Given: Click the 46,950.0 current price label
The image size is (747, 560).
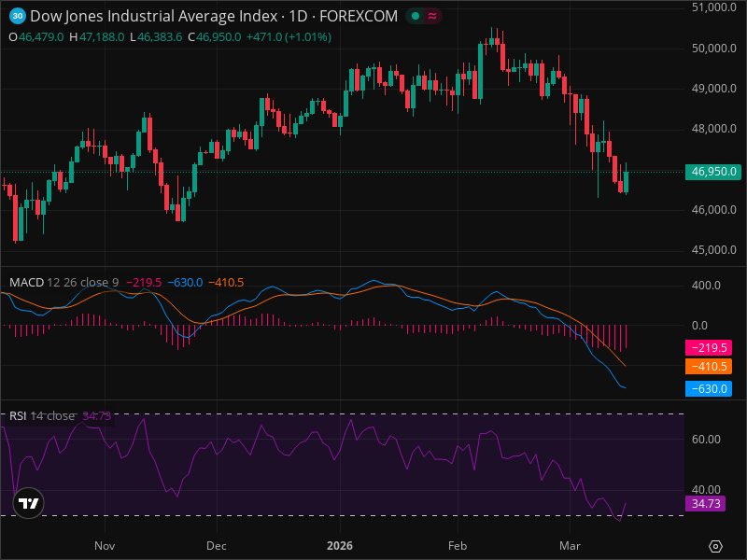Looking at the screenshot, I should tap(713, 172).
